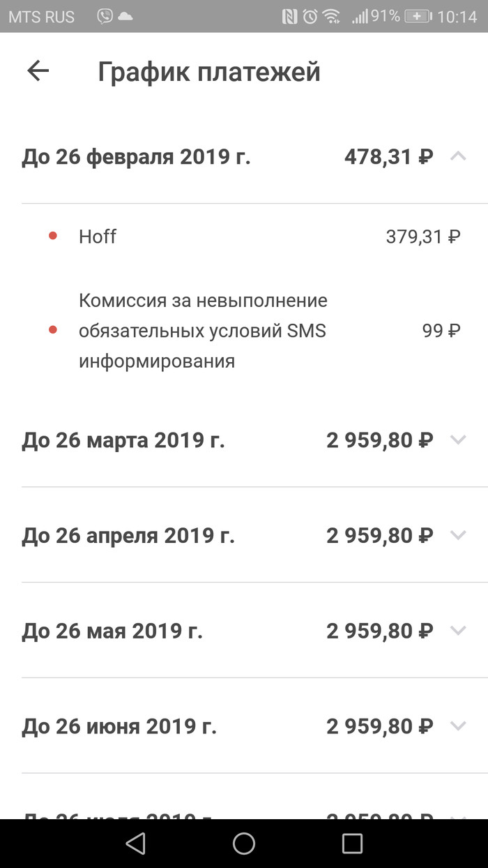Tap the Viber notification icon

point(105,17)
